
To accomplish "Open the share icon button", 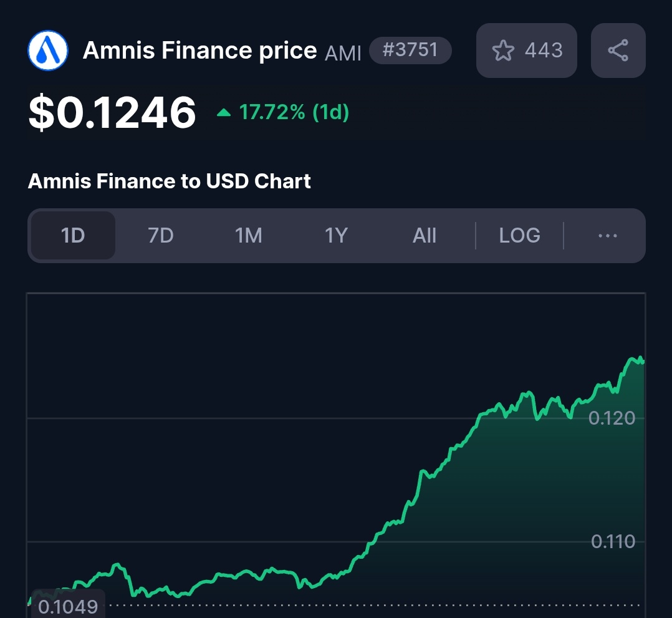I will point(618,51).
